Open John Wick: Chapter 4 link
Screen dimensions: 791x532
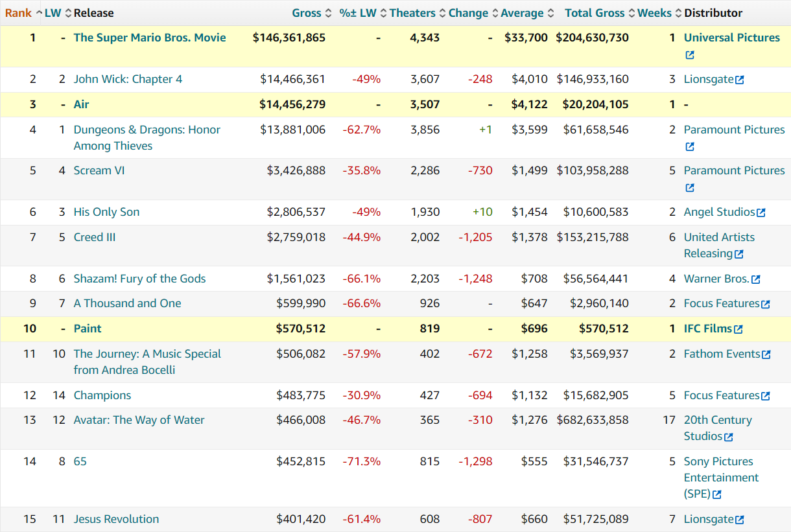[128, 79]
